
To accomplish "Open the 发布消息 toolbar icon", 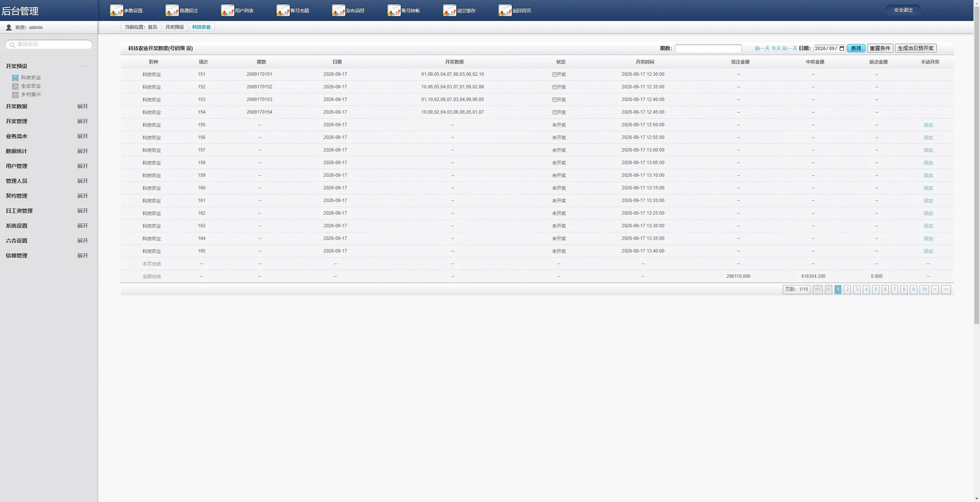I will click(x=338, y=10).
